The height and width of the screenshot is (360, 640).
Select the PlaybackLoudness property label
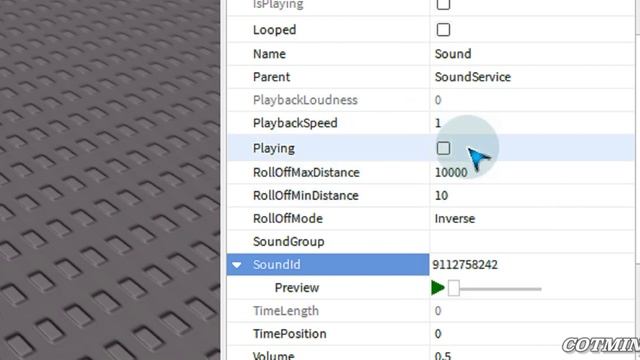pos(305,100)
